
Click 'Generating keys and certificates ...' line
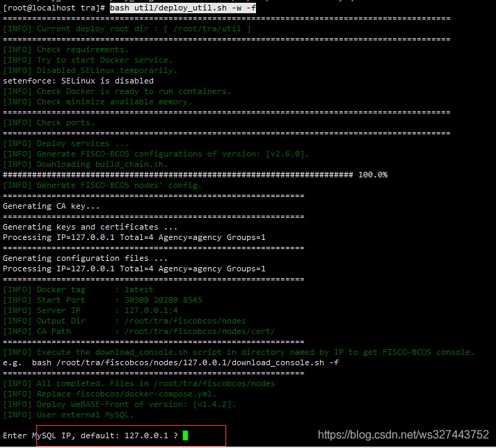coord(90,227)
